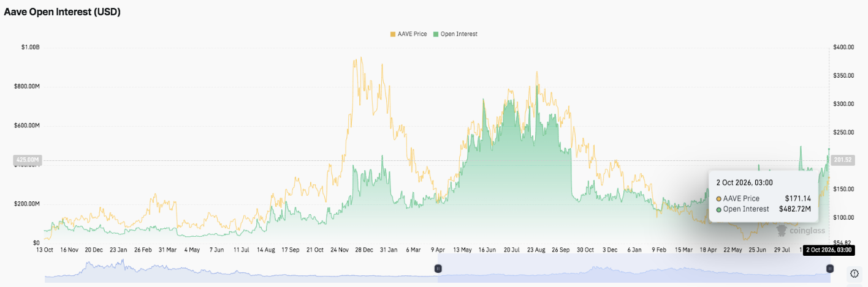Click the 25 Jun date label
Viewport: 868px width, 287px height.
point(757,250)
